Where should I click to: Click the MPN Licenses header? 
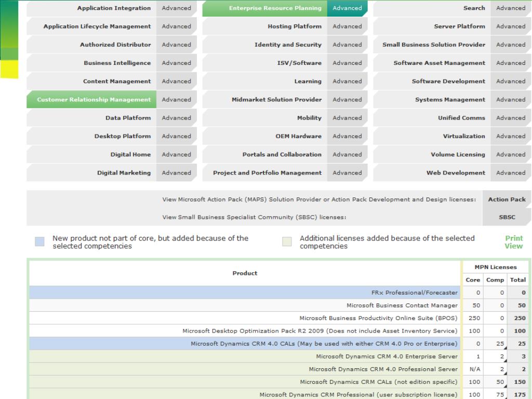tap(495, 267)
